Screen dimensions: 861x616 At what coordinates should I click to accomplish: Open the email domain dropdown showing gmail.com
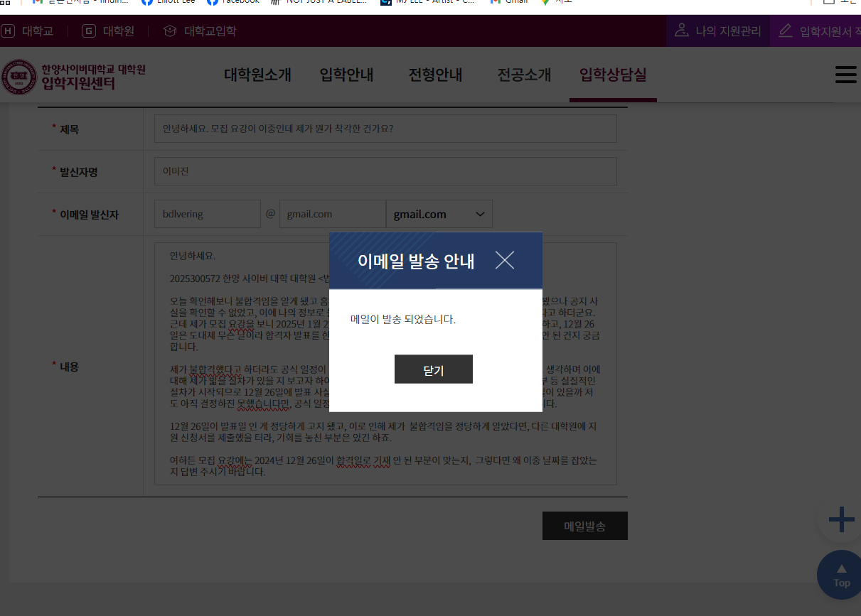pos(439,213)
